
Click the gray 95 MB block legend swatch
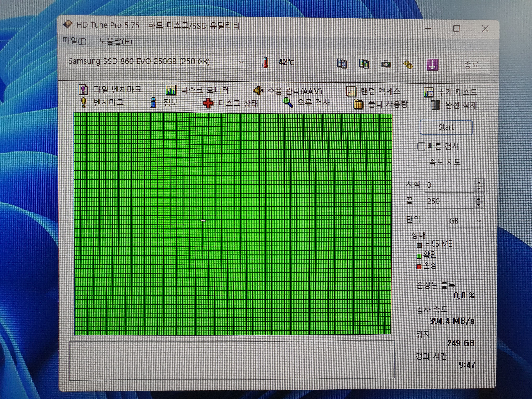[x=419, y=245]
